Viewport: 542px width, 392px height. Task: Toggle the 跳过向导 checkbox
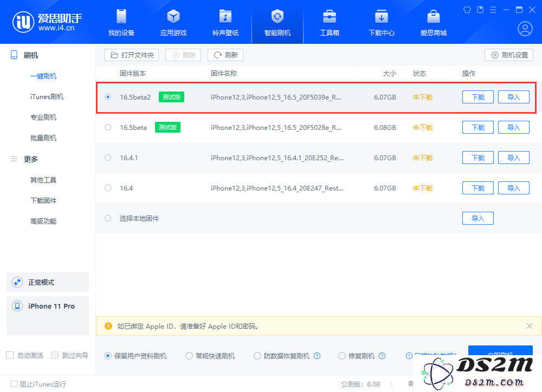coord(55,355)
